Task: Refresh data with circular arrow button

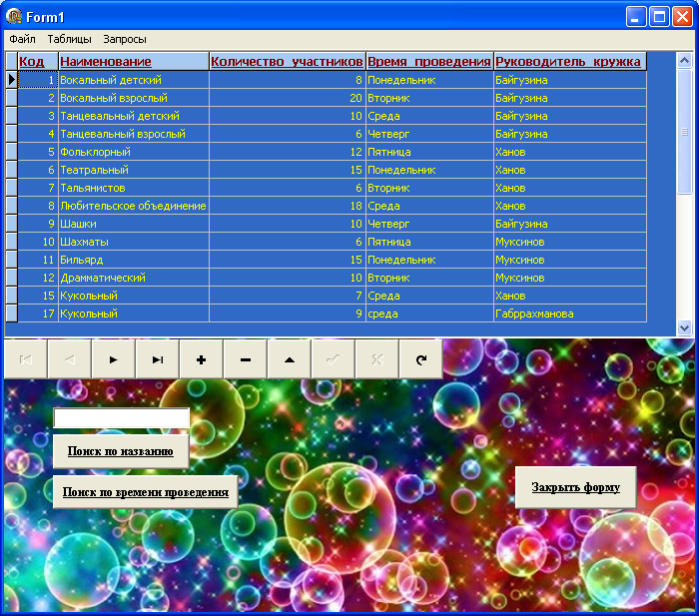Action: pos(420,359)
